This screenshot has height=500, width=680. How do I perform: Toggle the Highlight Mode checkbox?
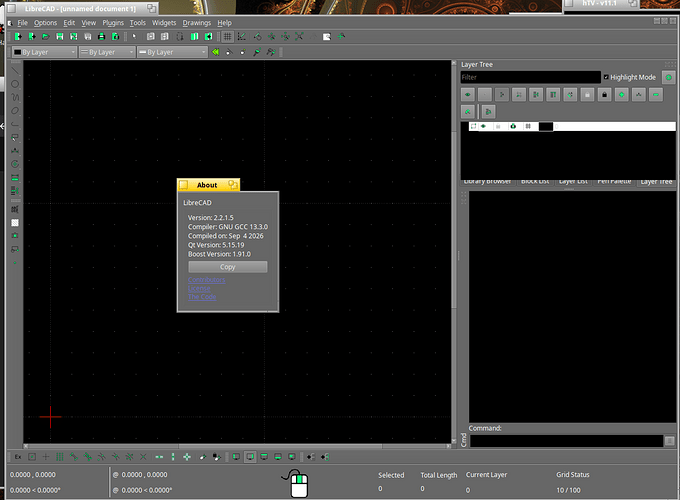[606, 77]
